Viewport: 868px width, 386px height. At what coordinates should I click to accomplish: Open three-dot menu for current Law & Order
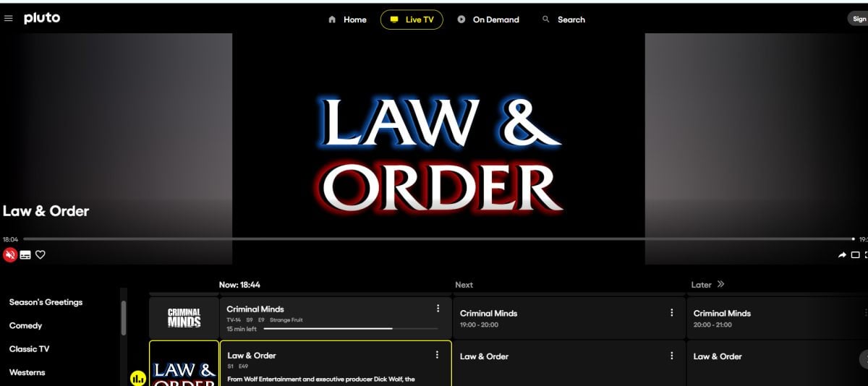click(x=437, y=355)
